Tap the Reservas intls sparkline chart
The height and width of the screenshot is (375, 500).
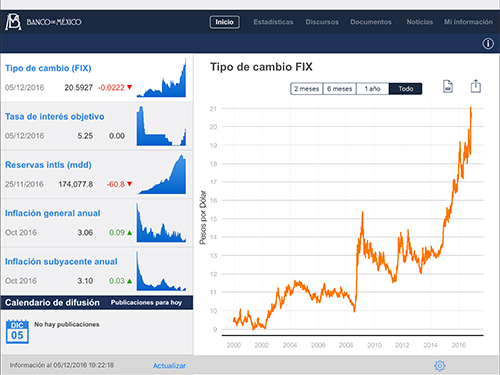[x=161, y=174]
